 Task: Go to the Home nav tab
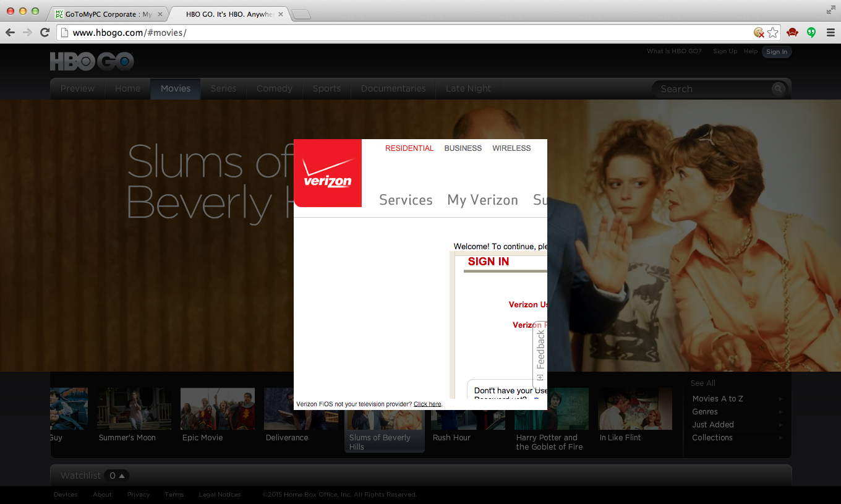point(127,88)
